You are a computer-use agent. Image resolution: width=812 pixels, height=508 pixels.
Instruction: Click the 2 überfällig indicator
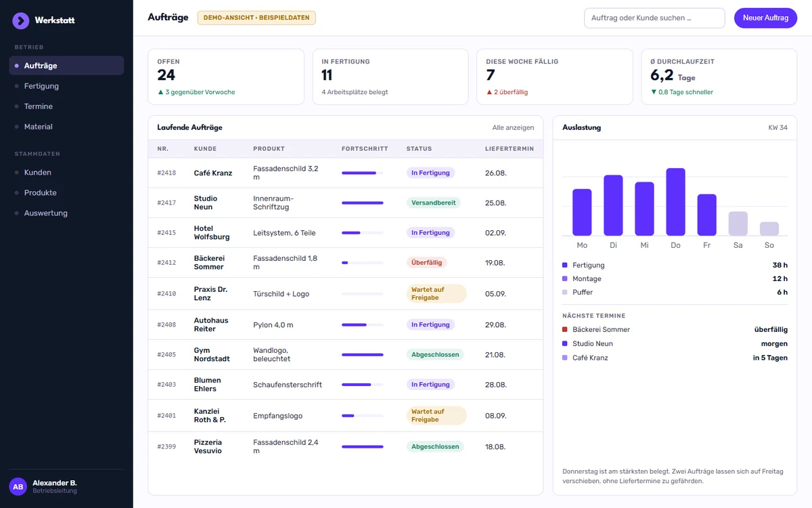tap(507, 92)
